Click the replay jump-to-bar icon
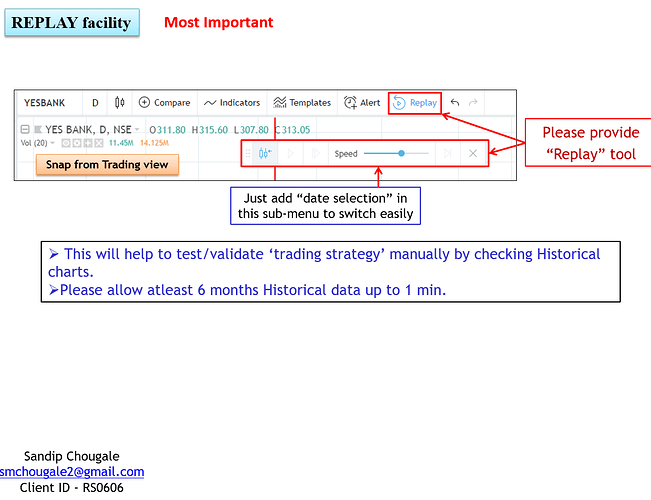The image size is (651, 500). 265,153
